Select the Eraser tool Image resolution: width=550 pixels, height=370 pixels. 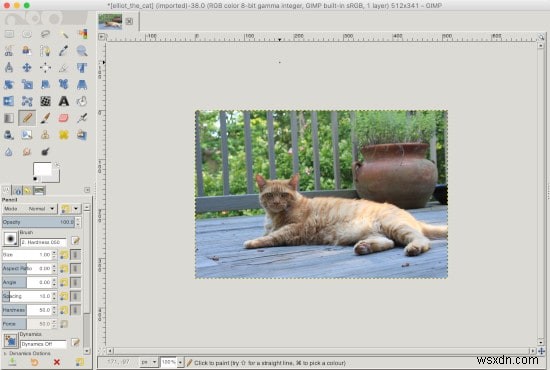coord(64,118)
